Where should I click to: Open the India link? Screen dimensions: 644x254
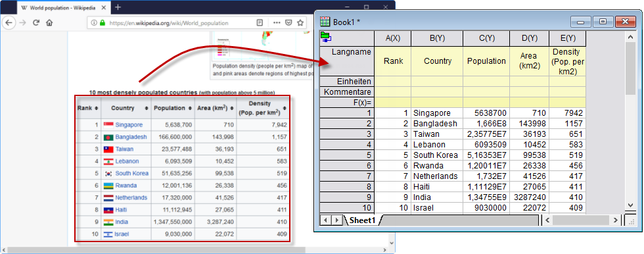coord(122,222)
